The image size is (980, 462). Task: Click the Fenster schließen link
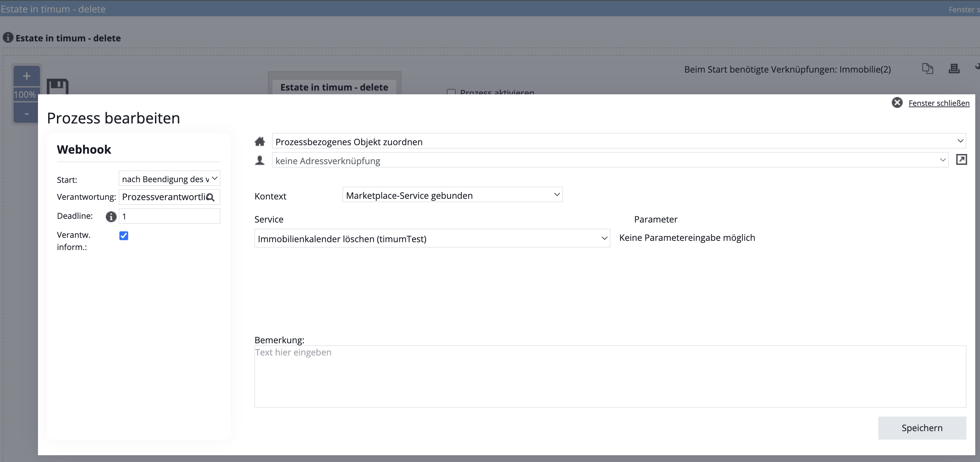939,103
